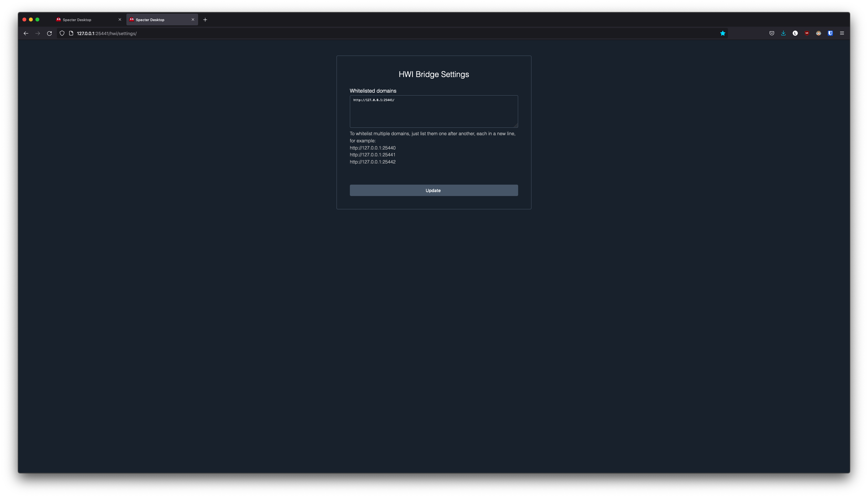The image size is (868, 497).
Task: Reload the current page
Action: click(49, 33)
